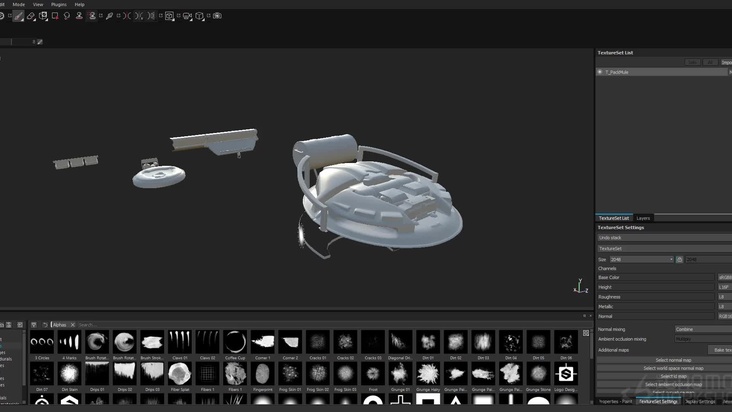Open the Display Settings tab
732x412 pixels.
pyautogui.click(x=700, y=401)
